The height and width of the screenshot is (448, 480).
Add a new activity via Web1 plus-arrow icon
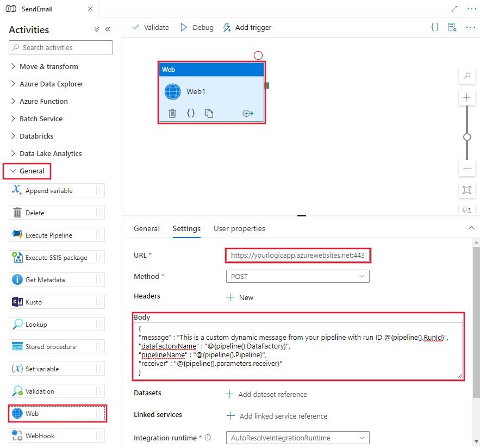click(248, 113)
